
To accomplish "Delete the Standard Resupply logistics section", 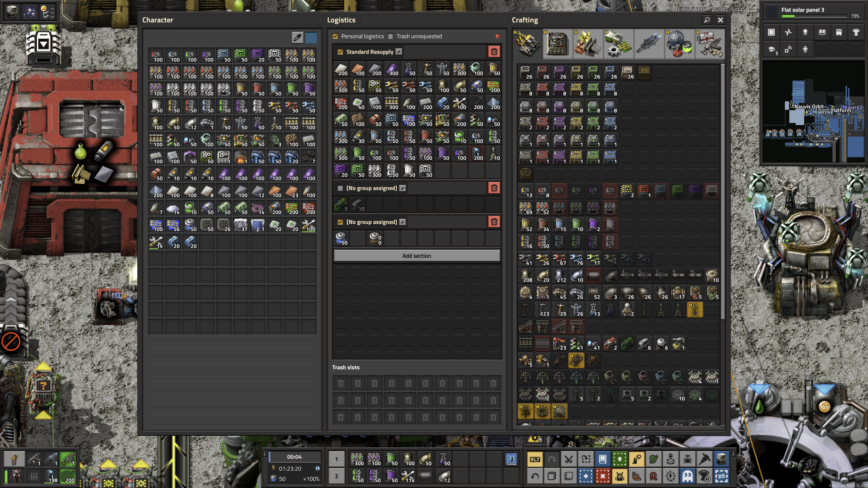I will [x=494, y=52].
